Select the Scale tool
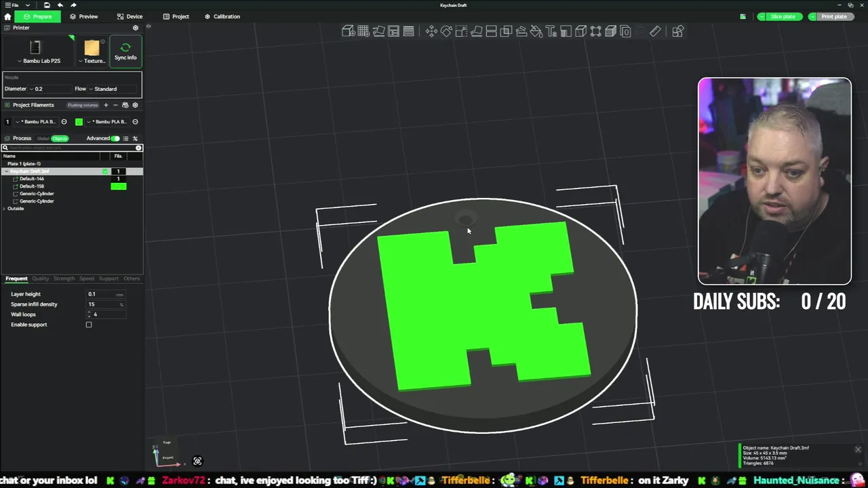The height and width of the screenshot is (488, 868). pyautogui.click(x=461, y=31)
